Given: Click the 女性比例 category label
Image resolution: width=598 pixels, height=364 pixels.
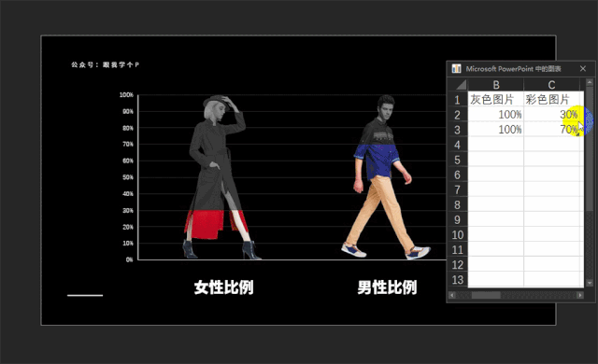Looking at the screenshot, I should pos(223,287).
